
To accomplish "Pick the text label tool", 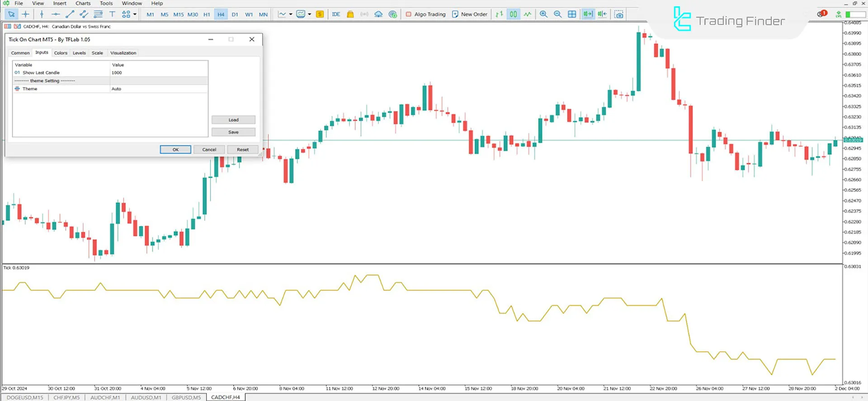I will (x=112, y=14).
